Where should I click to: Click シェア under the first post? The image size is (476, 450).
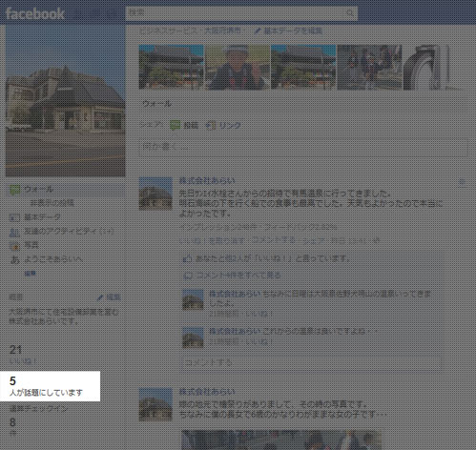(x=313, y=241)
